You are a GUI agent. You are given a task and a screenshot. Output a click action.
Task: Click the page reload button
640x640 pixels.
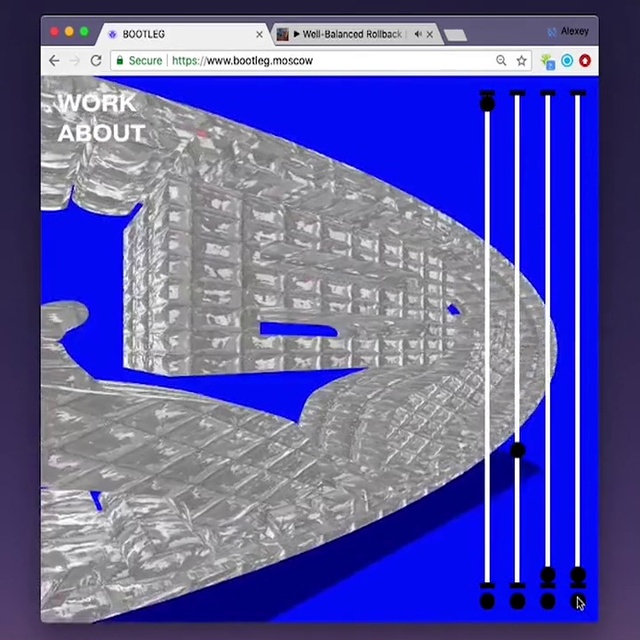pyautogui.click(x=96, y=61)
